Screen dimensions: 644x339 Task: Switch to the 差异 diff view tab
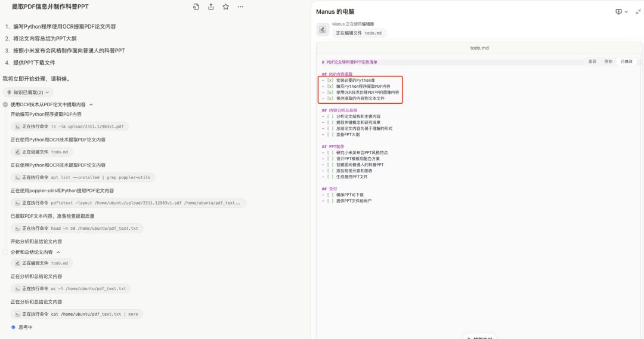click(592, 61)
